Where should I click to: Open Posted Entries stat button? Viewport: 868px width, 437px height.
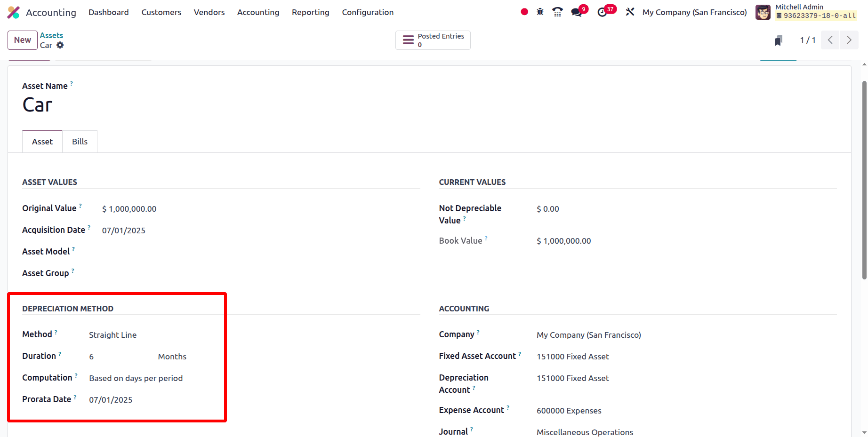(x=433, y=40)
